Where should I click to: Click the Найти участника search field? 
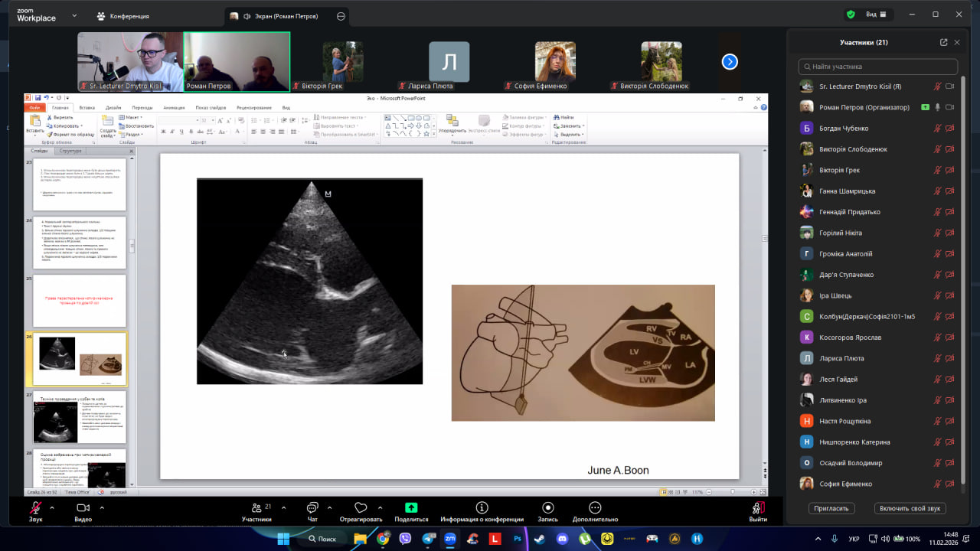click(x=877, y=67)
